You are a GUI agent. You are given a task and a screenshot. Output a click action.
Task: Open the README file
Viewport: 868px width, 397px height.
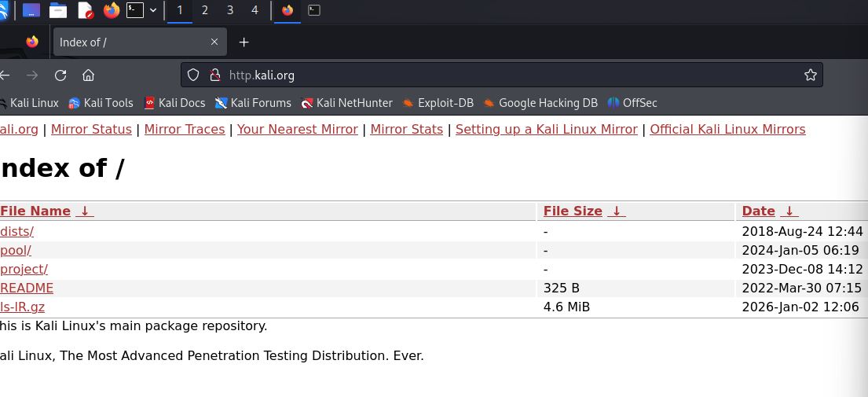pyautogui.click(x=27, y=289)
